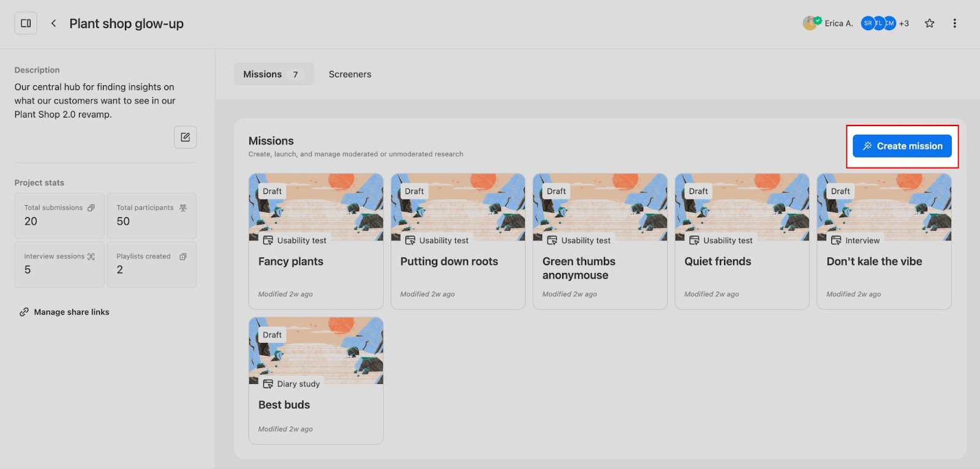Viewport: 980px width, 469px height.
Task: Click the Total submissions copy icon
Action: (91, 208)
